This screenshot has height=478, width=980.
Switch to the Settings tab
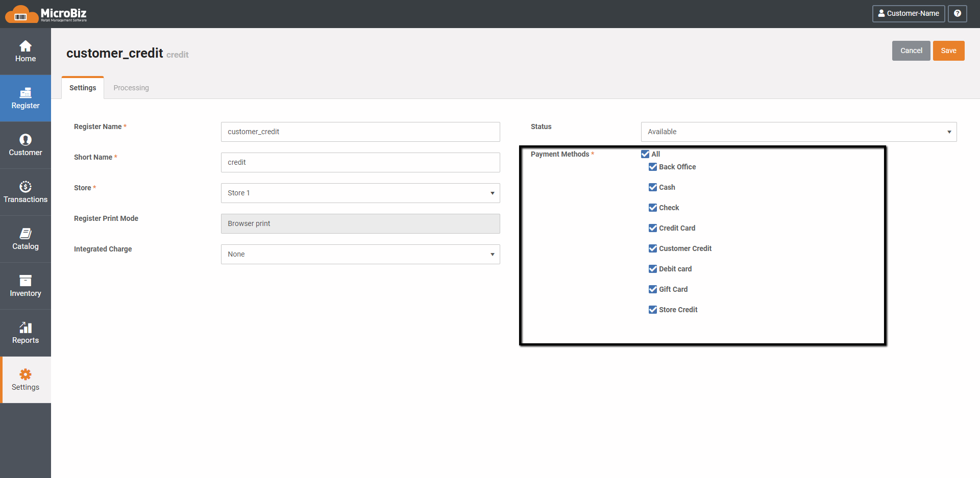83,88
